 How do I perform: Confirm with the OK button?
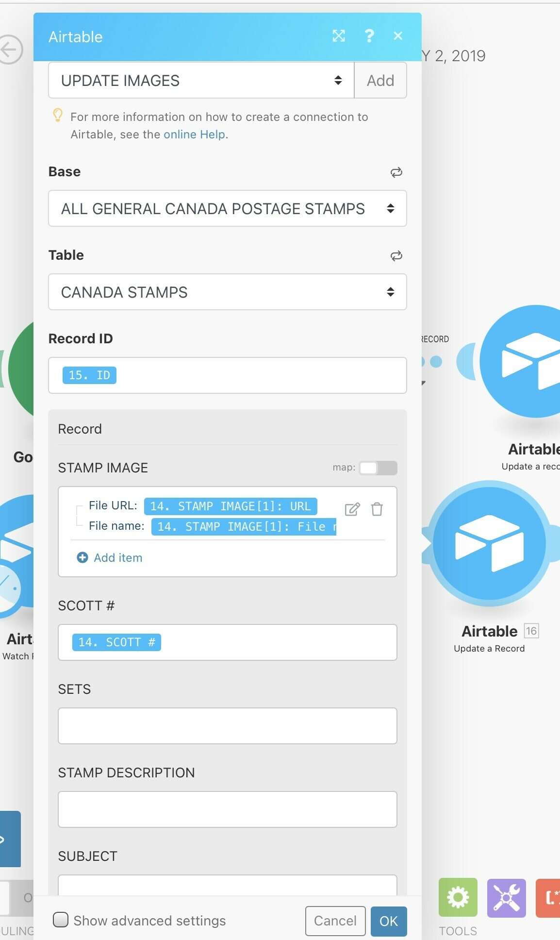(x=389, y=921)
